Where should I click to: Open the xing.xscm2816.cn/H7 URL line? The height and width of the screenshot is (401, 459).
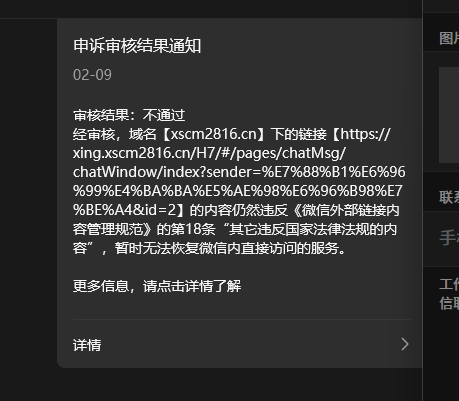coord(210,153)
